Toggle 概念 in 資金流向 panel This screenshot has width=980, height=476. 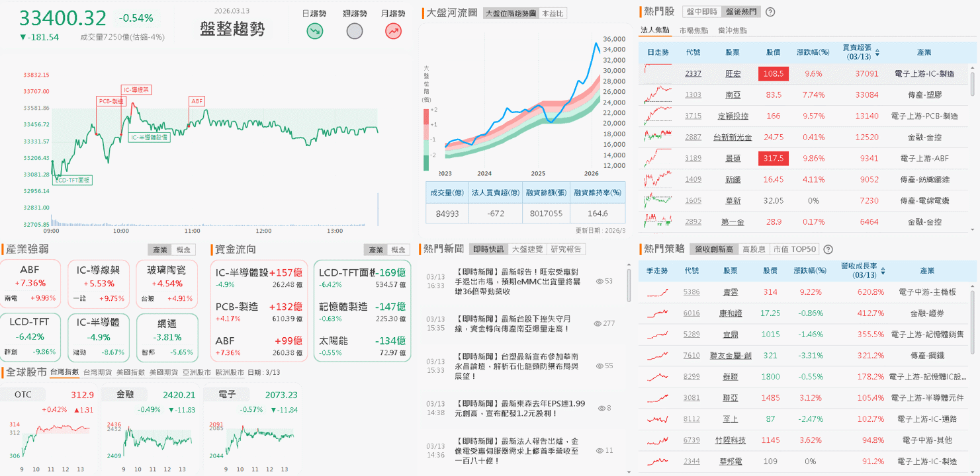(x=398, y=250)
